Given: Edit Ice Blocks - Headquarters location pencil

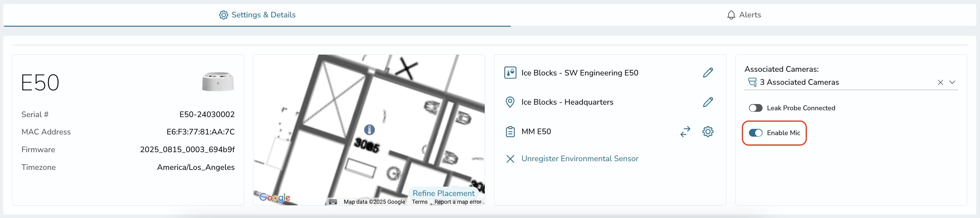Looking at the screenshot, I should tap(708, 102).
